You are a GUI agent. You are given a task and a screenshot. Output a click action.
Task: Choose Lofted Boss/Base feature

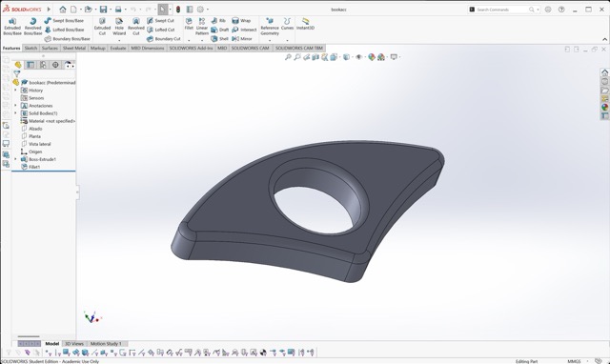click(x=64, y=30)
